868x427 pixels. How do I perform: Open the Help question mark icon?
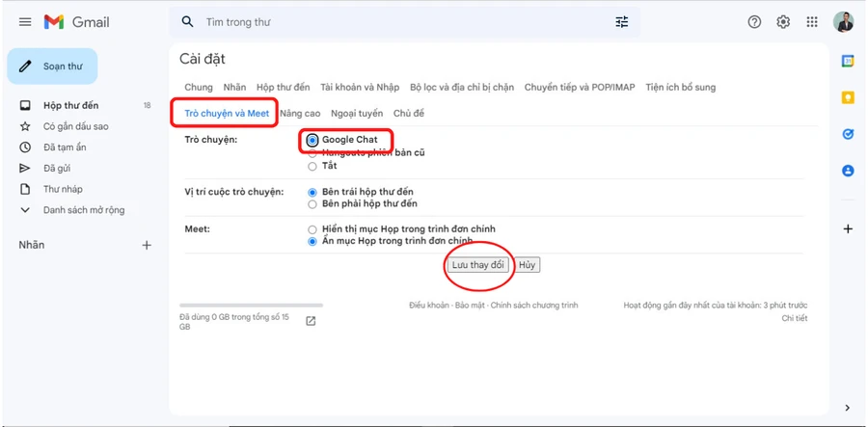point(754,22)
